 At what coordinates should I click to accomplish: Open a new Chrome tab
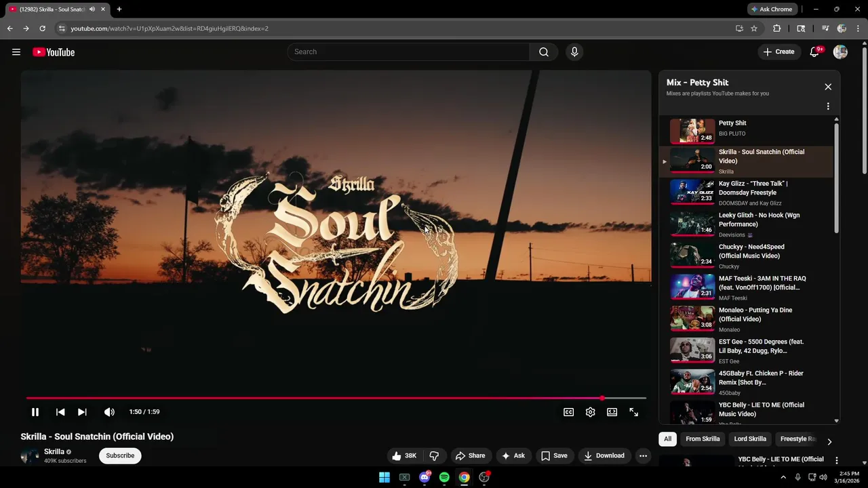[x=119, y=9]
